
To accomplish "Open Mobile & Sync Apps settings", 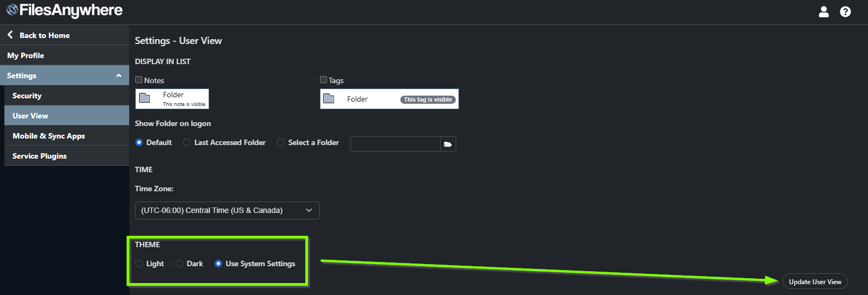I will pyautogui.click(x=67, y=136).
